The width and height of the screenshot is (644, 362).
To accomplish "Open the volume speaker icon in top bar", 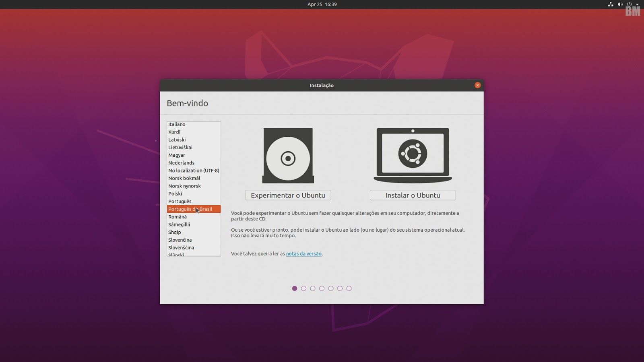I will 620,4.
